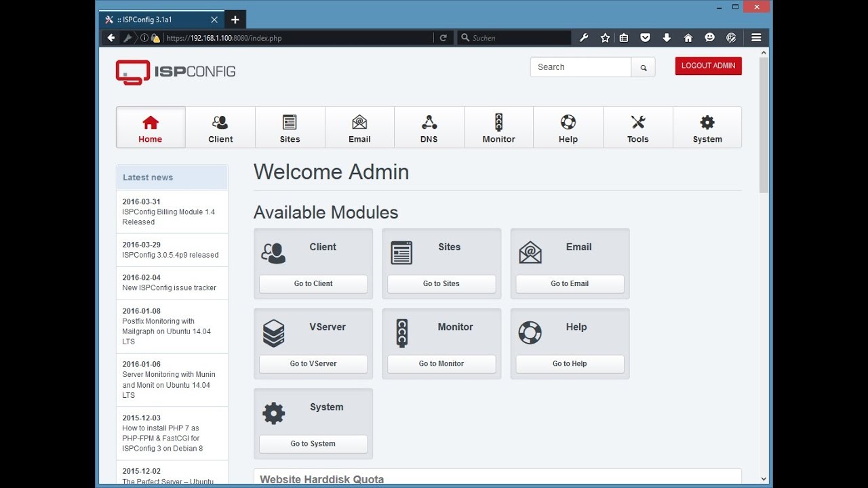
Task: Select the ISPConfig 3.1a1 browser tab
Action: [x=161, y=20]
